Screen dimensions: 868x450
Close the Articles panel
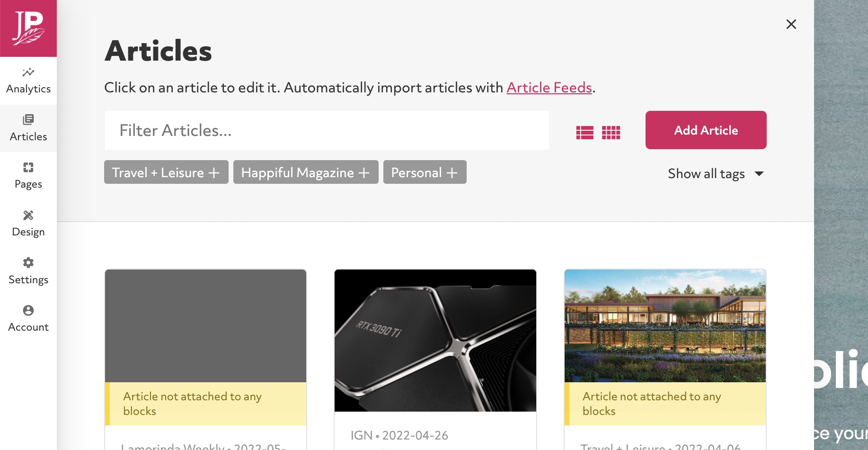click(x=791, y=24)
